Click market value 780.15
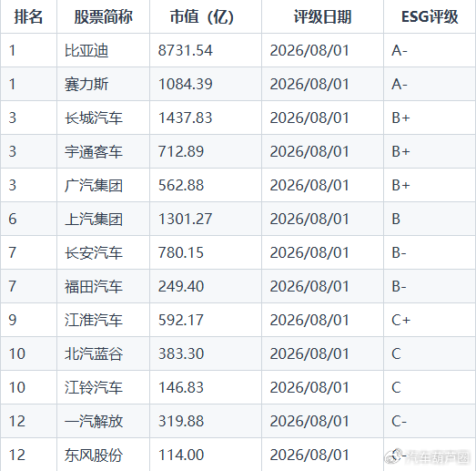 (x=181, y=253)
